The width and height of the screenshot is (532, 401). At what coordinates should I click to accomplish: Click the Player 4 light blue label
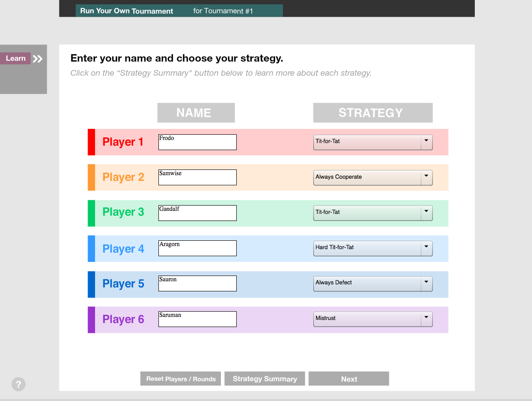click(x=123, y=249)
